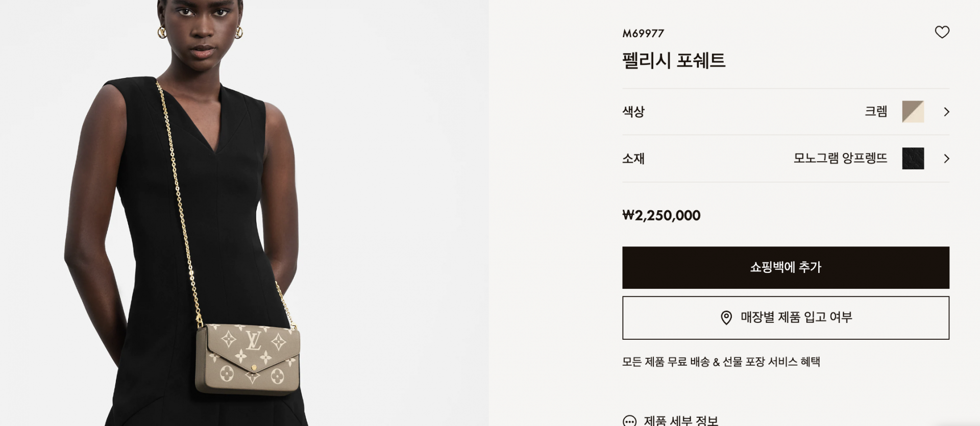The image size is (980, 426).
Task: Click the product code M69977
Action: (643, 33)
